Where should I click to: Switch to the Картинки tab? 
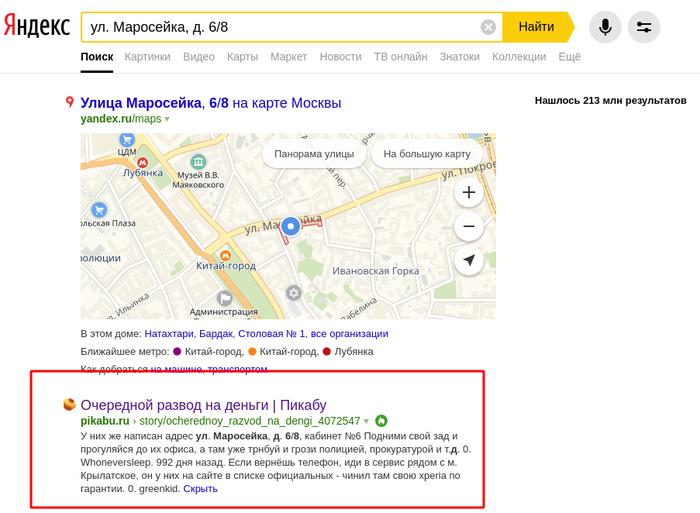pos(148,57)
